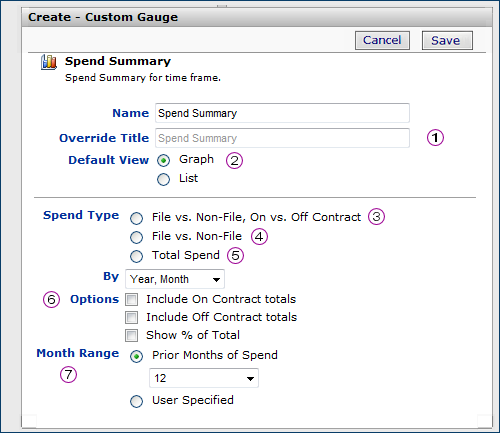Click the circled number 2 callout marker

(x=234, y=160)
